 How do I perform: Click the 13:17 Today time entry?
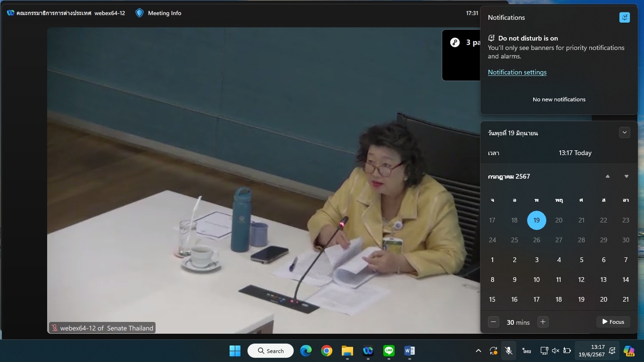click(x=575, y=153)
